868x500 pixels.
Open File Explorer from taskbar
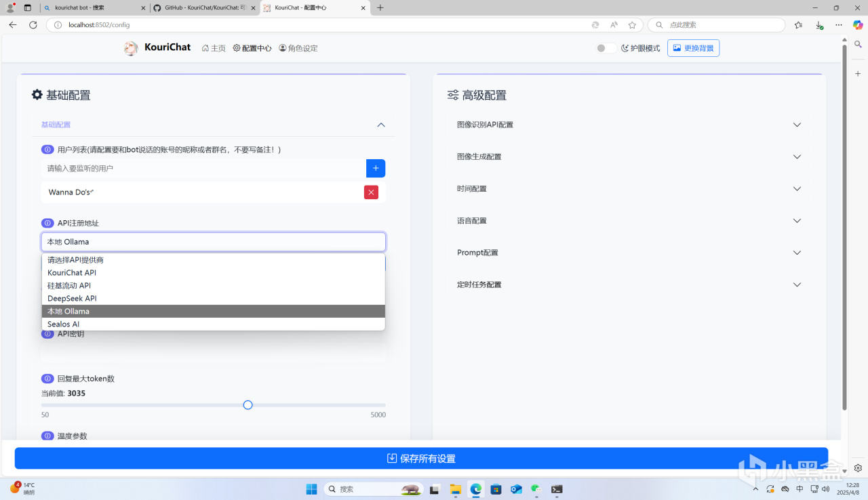pyautogui.click(x=456, y=488)
